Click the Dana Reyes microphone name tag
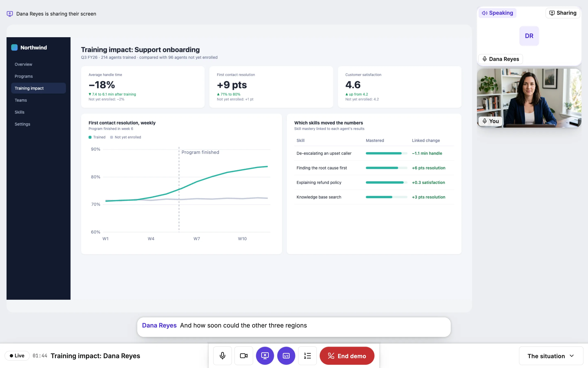Viewport: 588px width, 368px height. [x=501, y=59]
